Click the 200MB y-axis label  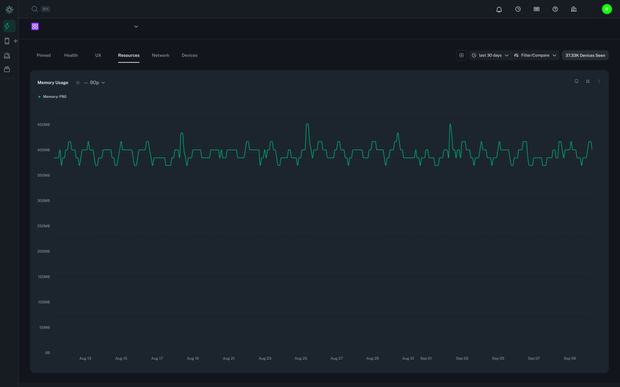click(43, 251)
